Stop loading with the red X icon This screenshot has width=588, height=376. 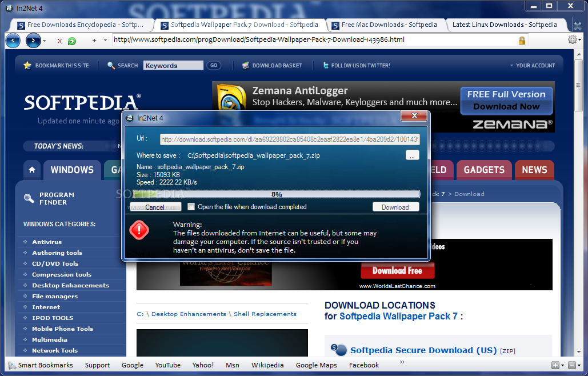(x=59, y=41)
